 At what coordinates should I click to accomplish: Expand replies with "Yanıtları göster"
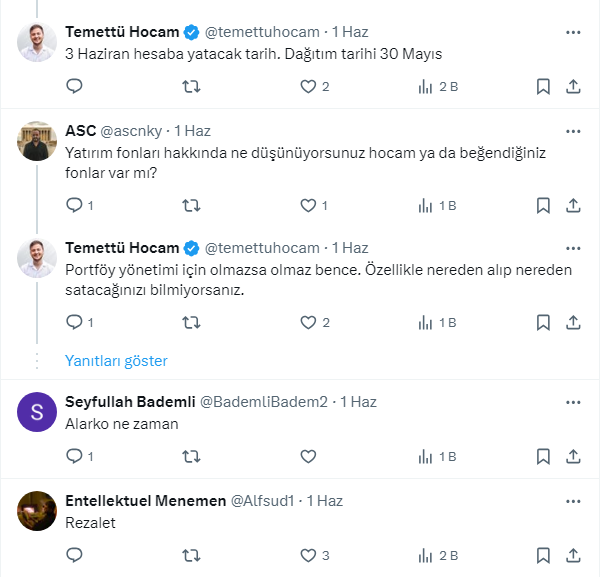tap(116, 361)
